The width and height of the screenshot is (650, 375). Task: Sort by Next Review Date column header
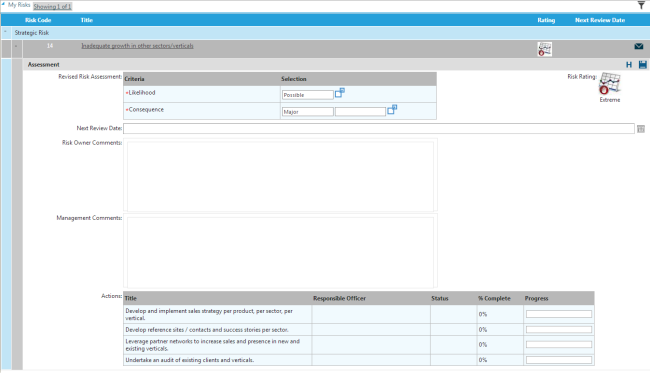click(x=600, y=20)
